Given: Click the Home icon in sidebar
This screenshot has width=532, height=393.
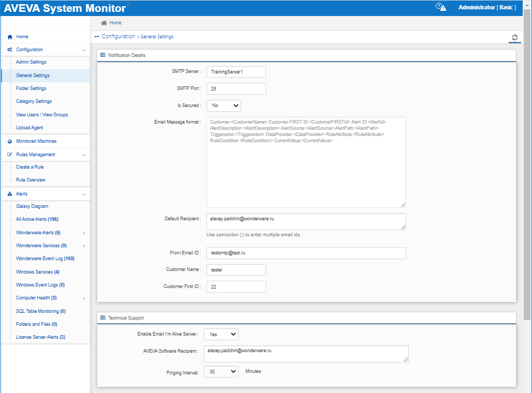Looking at the screenshot, I should [10, 37].
